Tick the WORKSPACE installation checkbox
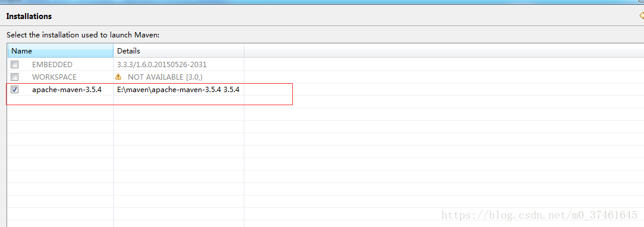 [15, 77]
